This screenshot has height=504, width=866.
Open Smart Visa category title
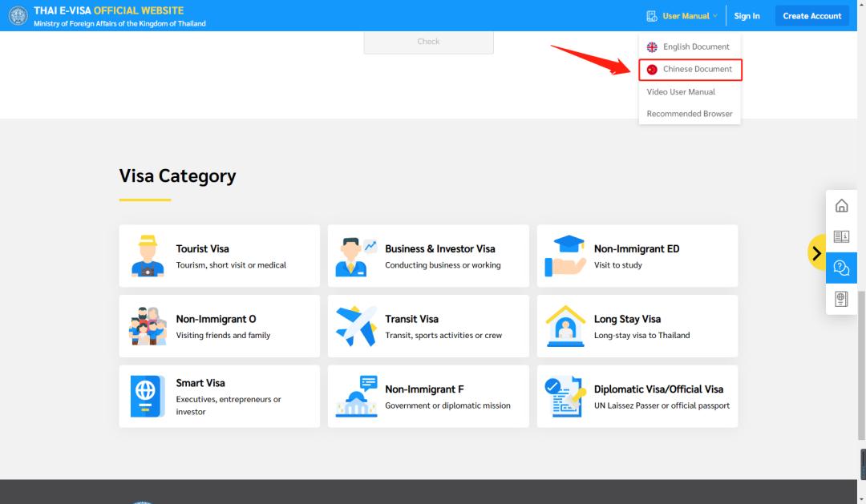[200, 383]
